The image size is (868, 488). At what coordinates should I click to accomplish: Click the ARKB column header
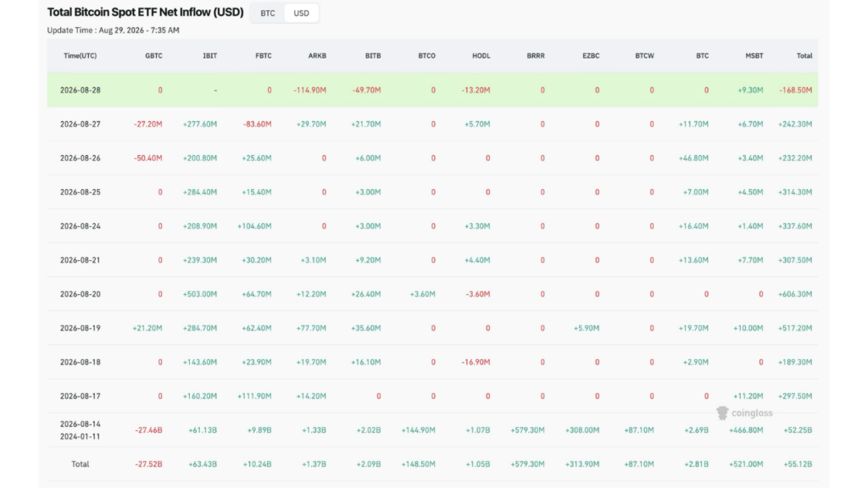[317, 56]
